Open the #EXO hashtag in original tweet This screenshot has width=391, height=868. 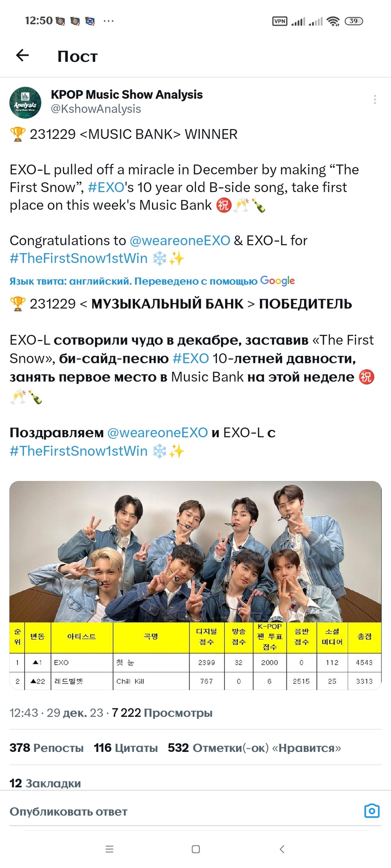pyautogui.click(x=106, y=187)
